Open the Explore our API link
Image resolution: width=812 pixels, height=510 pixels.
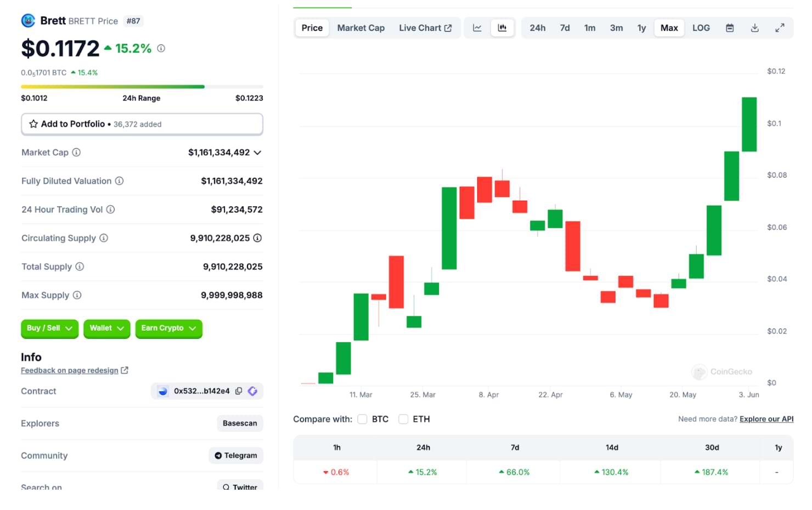766,419
